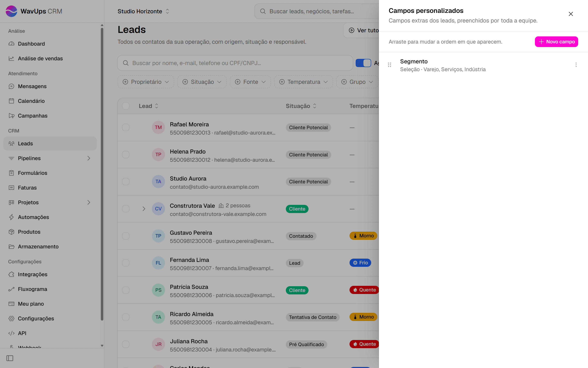This screenshot has width=588, height=368.
Task: Click the Configurações gear icon
Action: [11, 319]
